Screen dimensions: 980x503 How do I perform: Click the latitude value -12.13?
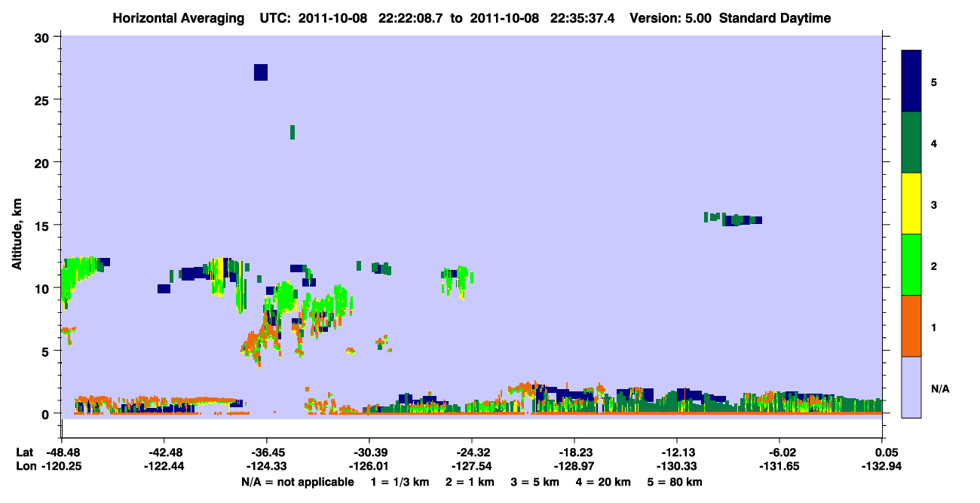coord(677,452)
